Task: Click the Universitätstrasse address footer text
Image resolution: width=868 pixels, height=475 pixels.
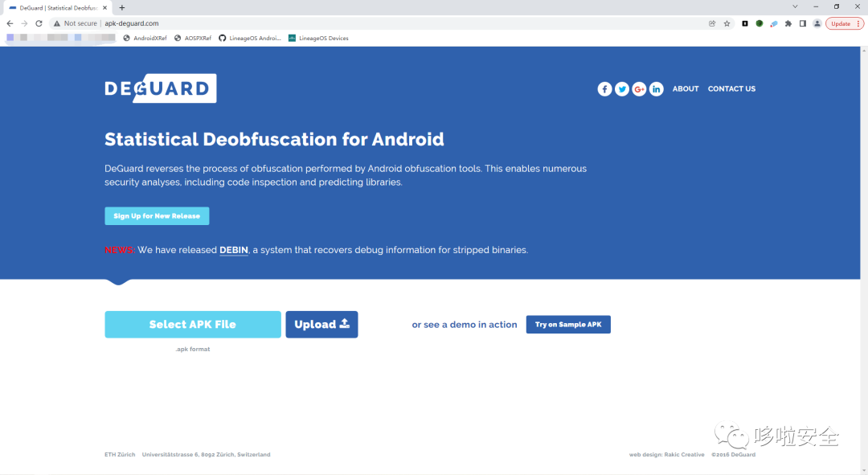Action: coord(206,455)
